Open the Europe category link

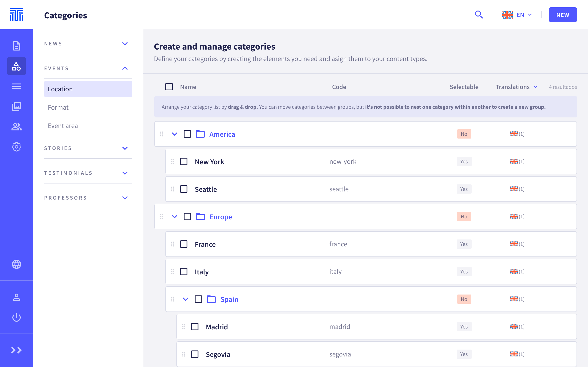point(220,217)
